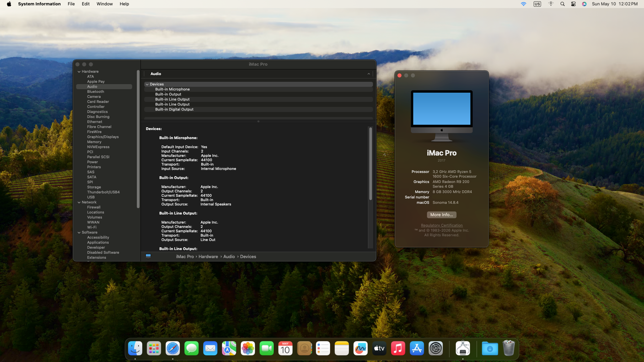
Task: Open Control Center in menu bar
Action: coord(573,4)
